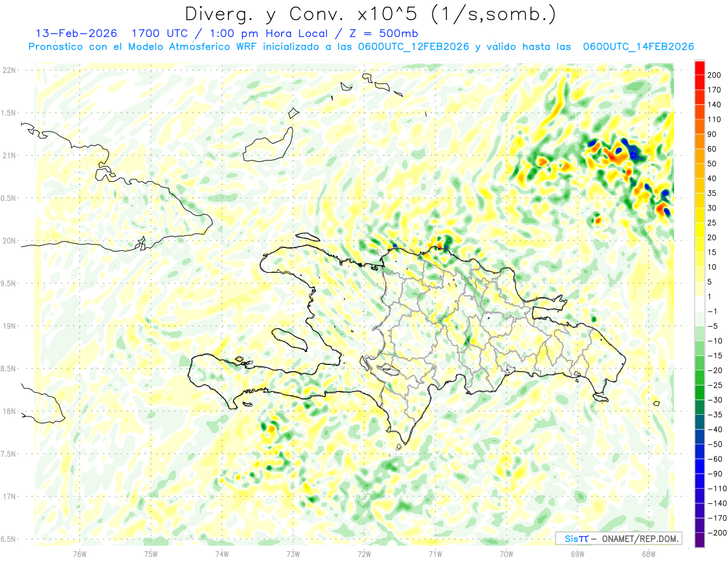
Task: Click the '76W' longitude label
Action: pos(80,554)
